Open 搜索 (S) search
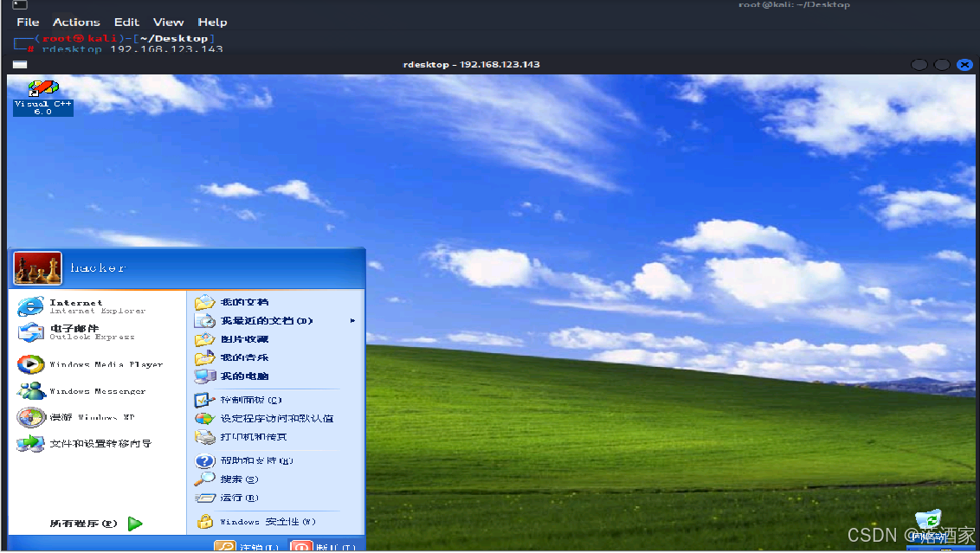The height and width of the screenshot is (553, 980). tap(226, 479)
